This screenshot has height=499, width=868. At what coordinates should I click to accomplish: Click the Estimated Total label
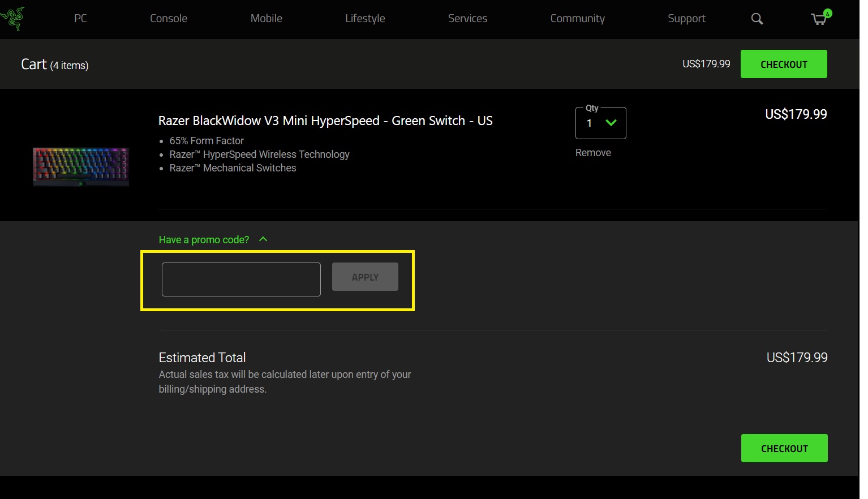[202, 358]
